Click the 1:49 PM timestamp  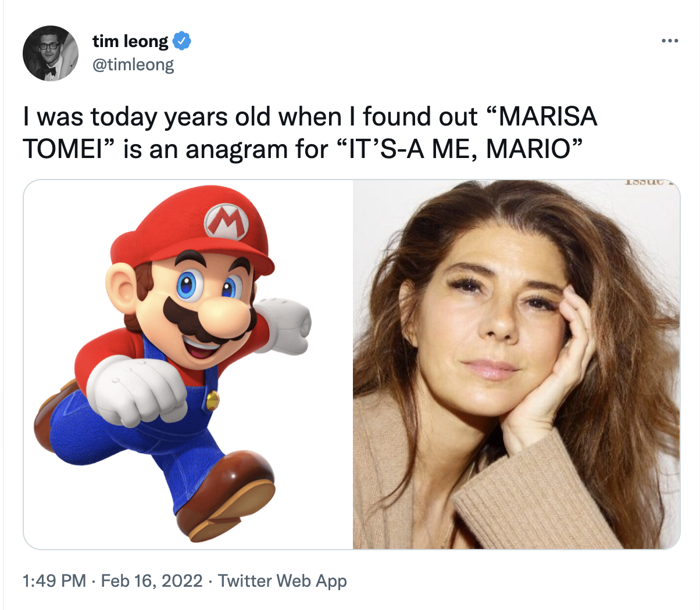53,580
